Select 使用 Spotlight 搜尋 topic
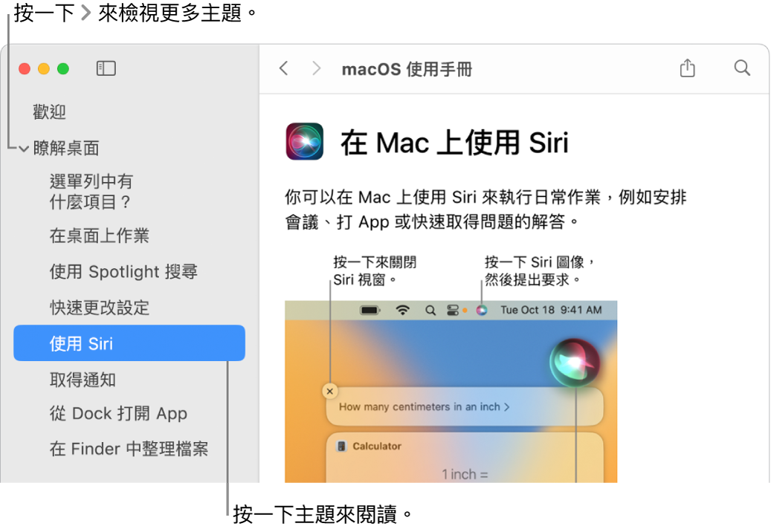771x532 pixels. pos(123,272)
